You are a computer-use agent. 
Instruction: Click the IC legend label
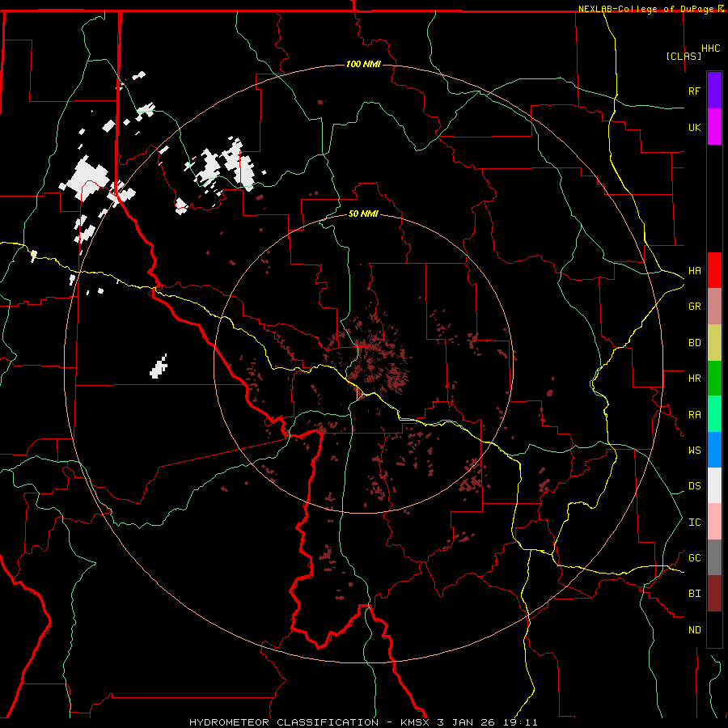(694, 523)
